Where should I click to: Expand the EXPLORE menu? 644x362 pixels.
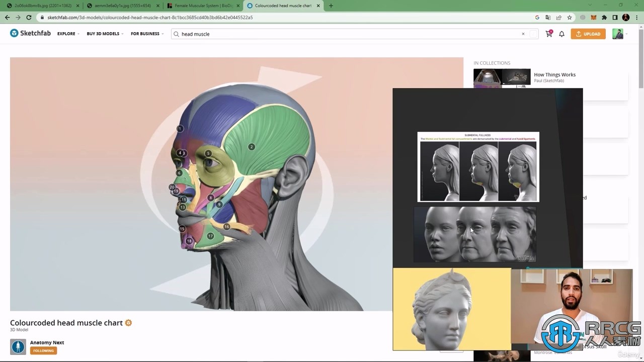tap(68, 34)
